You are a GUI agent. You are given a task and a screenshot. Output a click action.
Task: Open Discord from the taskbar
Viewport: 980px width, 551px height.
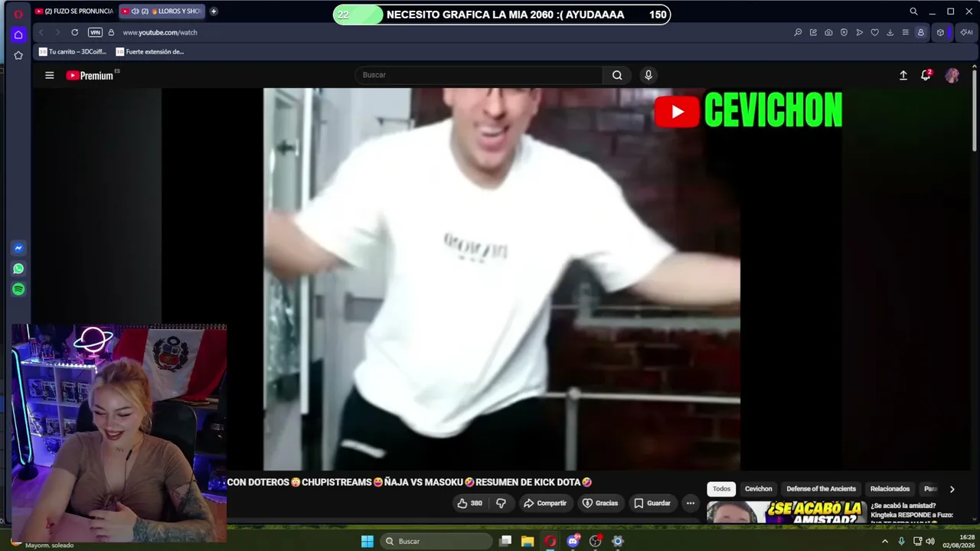pyautogui.click(x=573, y=541)
